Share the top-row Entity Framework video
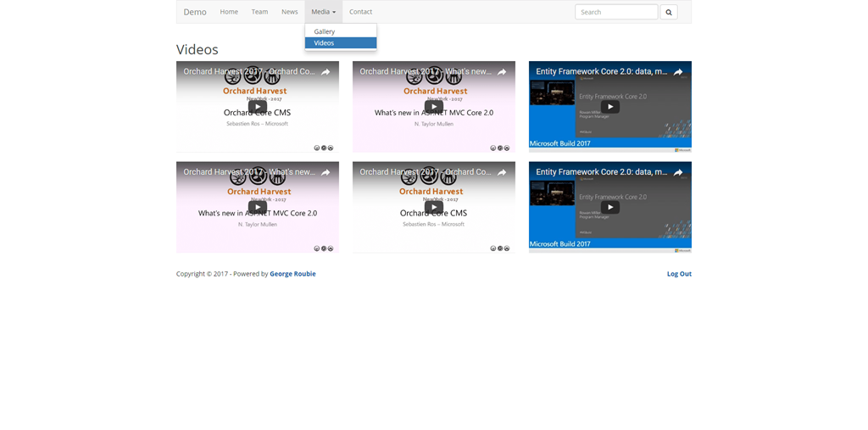The height and width of the screenshot is (430, 868). click(677, 72)
